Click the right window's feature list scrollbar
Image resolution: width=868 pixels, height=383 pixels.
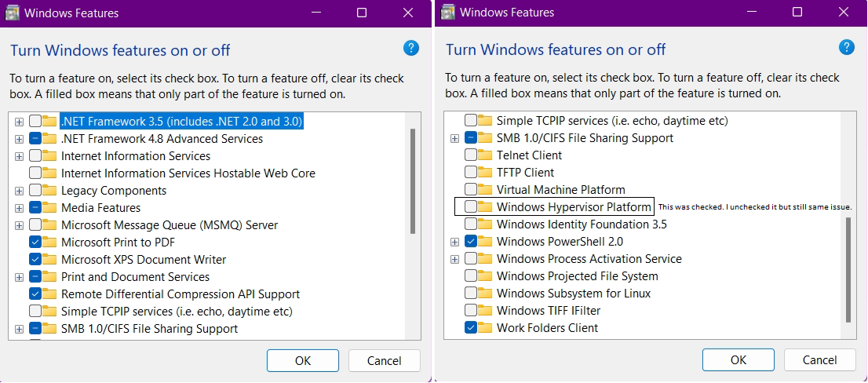848,269
